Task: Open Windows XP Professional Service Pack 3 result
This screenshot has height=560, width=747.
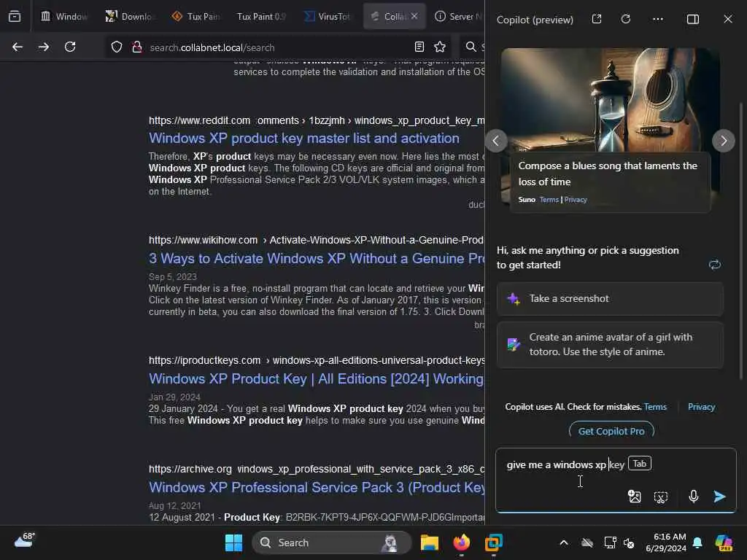Action: (x=317, y=488)
